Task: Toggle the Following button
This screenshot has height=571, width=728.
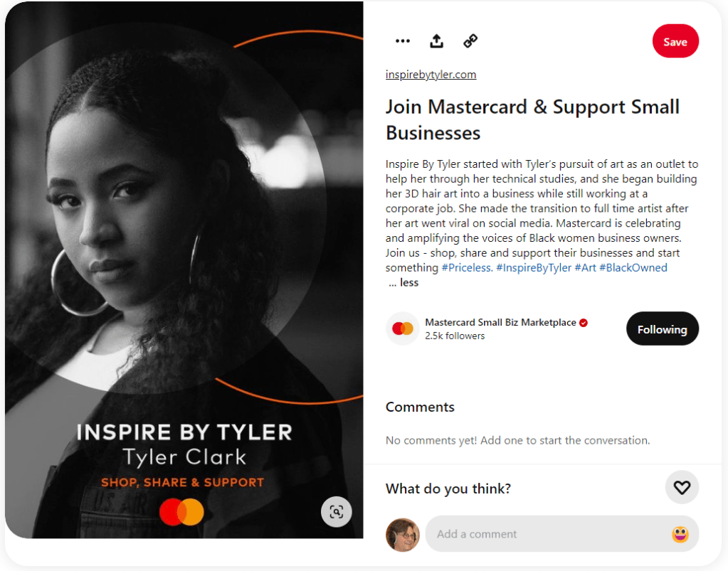Action: 662,329
